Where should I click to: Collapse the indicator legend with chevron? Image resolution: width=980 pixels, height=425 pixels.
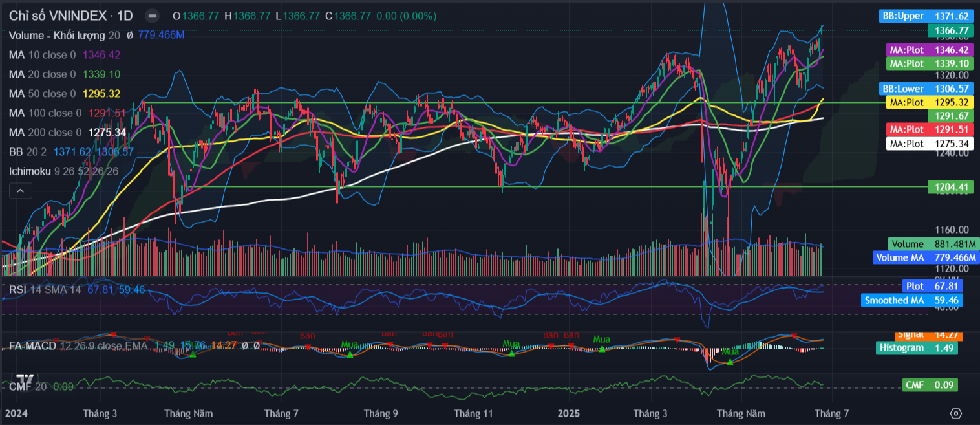point(20,190)
